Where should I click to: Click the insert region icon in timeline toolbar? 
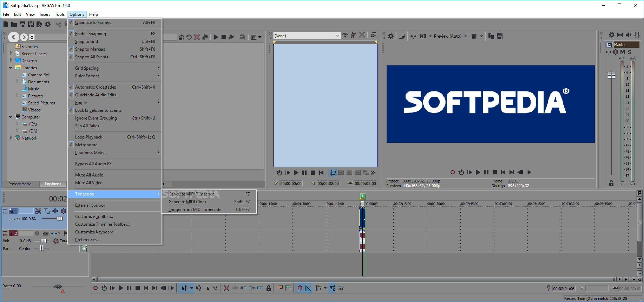pos(288,288)
